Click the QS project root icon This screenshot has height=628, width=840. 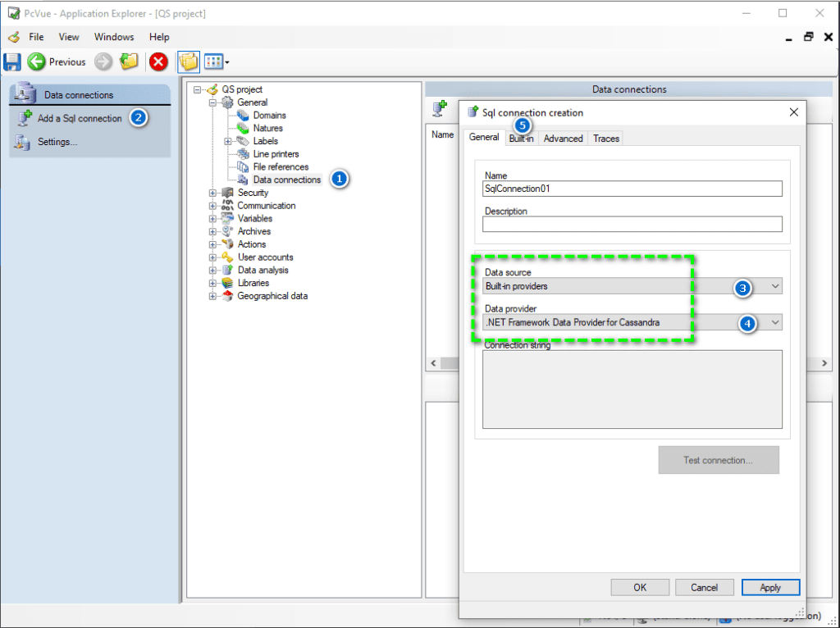point(212,89)
